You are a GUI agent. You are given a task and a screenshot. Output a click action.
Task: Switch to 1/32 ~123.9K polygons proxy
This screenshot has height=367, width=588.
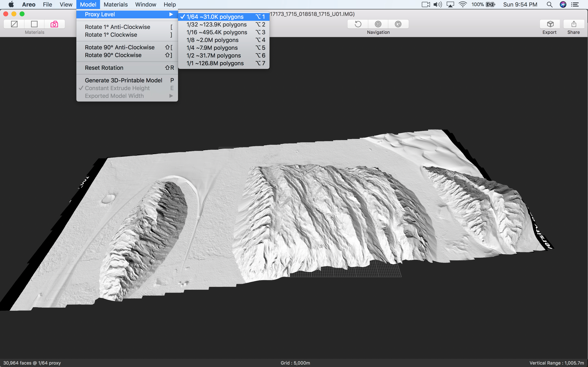pos(216,24)
